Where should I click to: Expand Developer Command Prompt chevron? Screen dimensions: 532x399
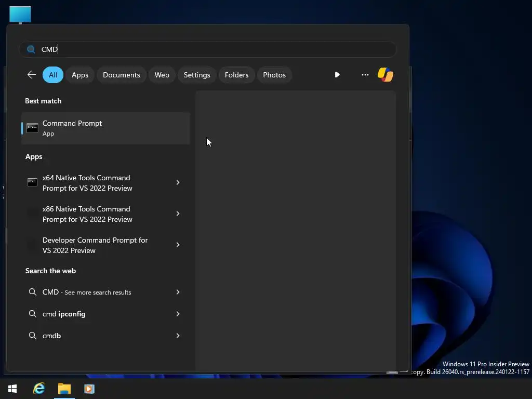tap(178, 245)
